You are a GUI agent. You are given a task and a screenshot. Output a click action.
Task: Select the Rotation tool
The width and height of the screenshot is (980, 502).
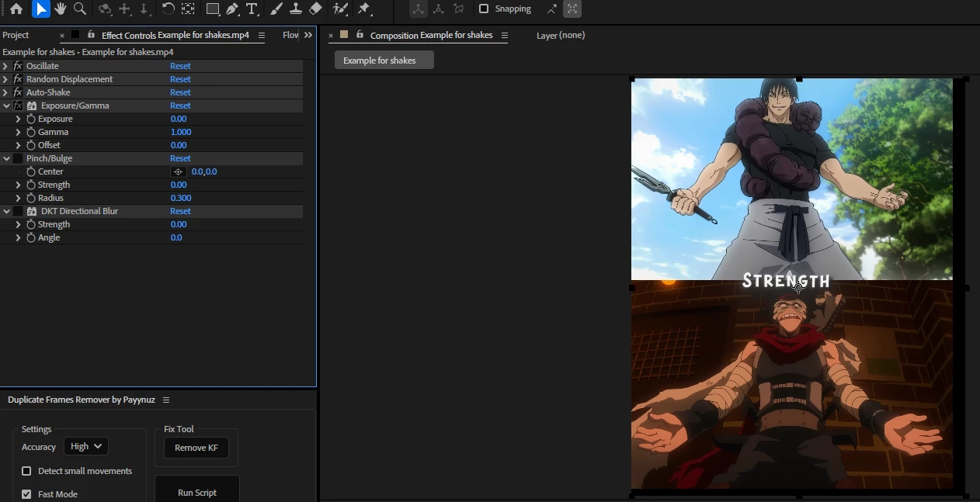(168, 9)
